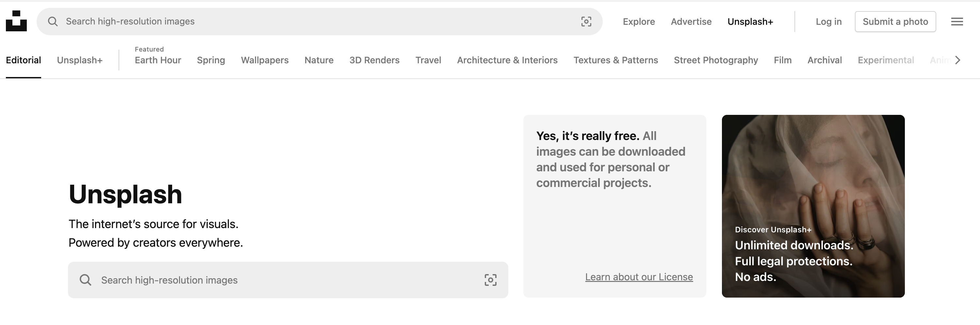Open the 'Discover Unsplash+' promo card

click(813, 206)
